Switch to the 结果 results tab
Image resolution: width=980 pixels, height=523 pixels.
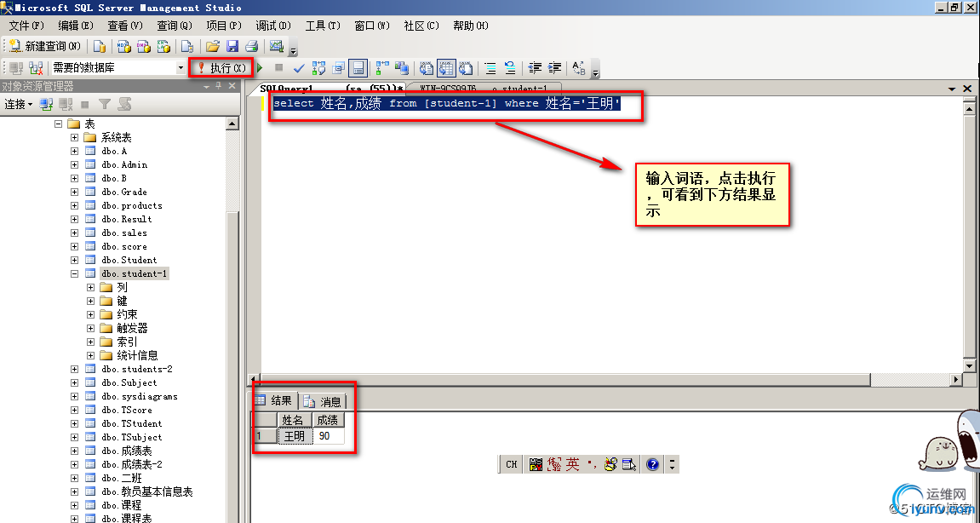[x=275, y=400]
